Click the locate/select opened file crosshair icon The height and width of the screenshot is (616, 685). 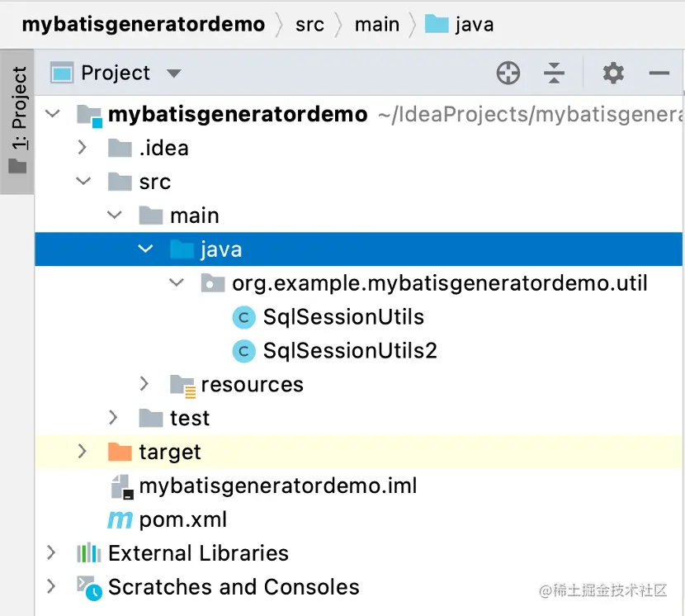click(508, 73)
